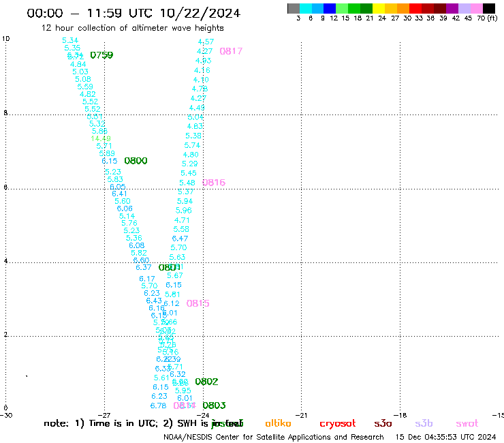
Task: Click the black 70 ft legend swatch
Action: point(489,8)
